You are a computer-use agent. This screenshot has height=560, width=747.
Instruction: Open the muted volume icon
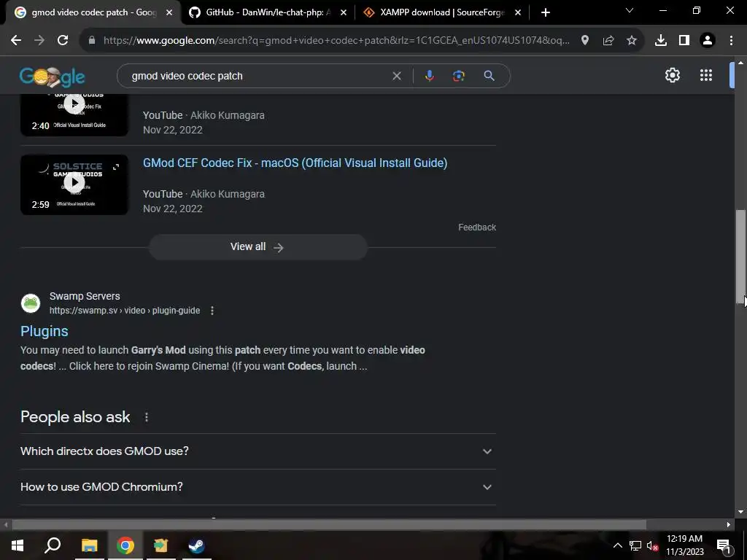(x=652, y=545)
